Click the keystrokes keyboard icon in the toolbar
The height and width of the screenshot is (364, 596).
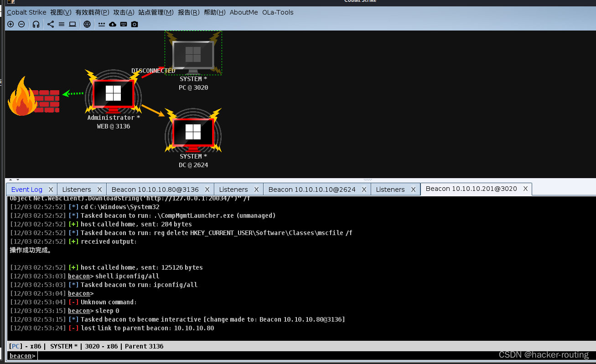[x=124, y=24]
